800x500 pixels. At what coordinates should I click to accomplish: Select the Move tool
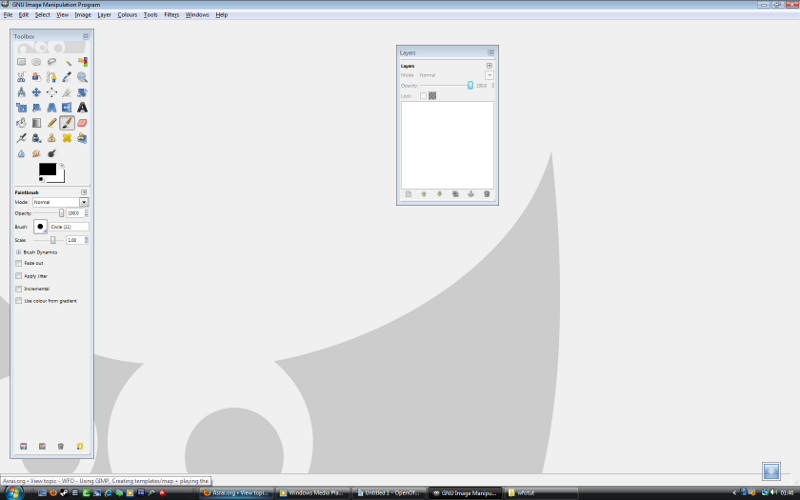[36, 92]
